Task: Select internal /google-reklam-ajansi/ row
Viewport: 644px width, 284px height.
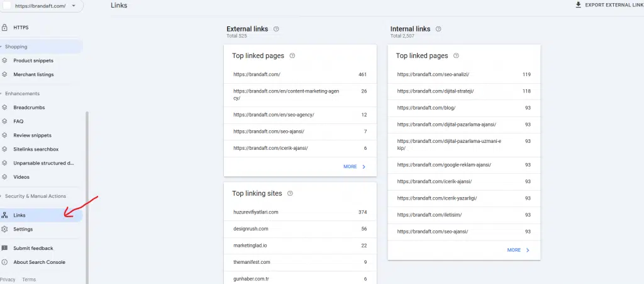Action: [x=464, y=165]
